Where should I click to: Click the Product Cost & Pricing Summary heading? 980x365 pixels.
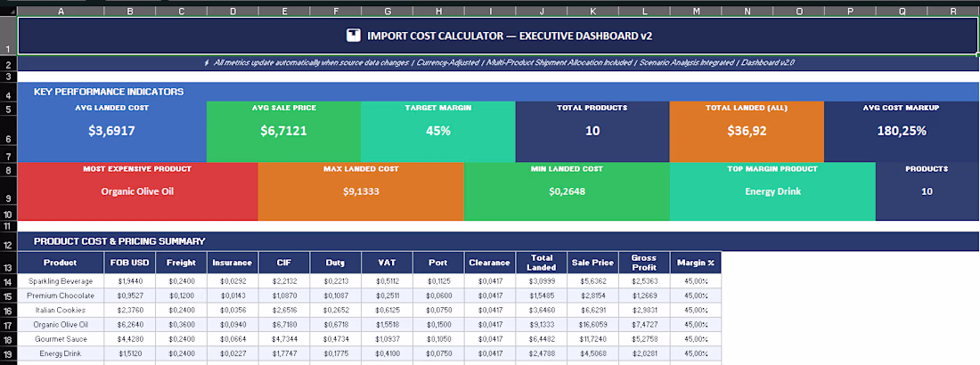[119, 241]
